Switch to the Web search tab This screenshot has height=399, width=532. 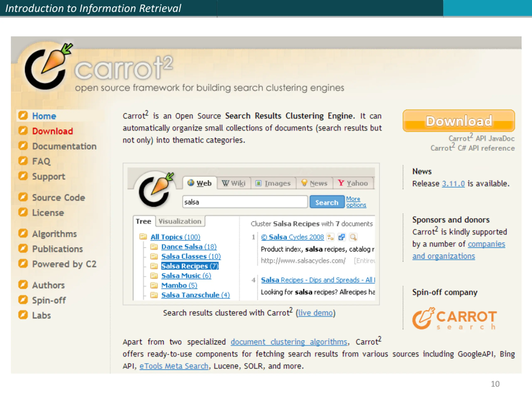point(200,183)
